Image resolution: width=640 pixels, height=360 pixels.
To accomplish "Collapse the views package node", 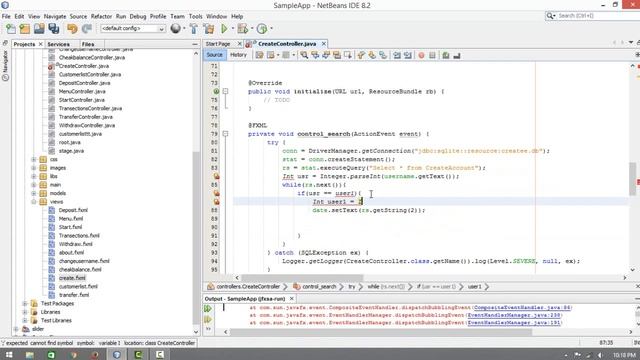I will point(34,202).
